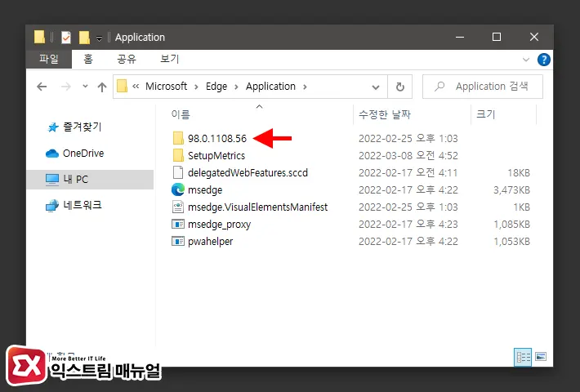580x392 pixels.
Task: Select the 98.0.1108.56 folder
Action: tap(217, 138)
